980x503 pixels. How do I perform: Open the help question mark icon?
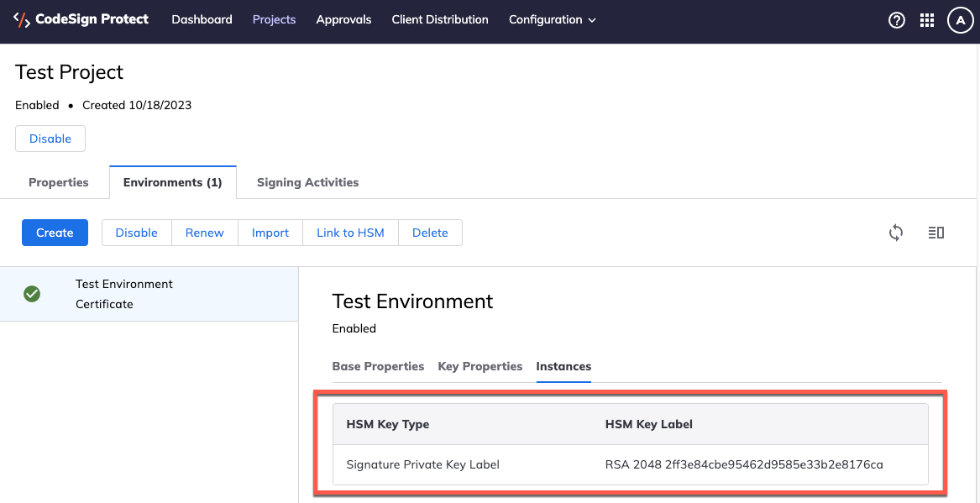pyautogui.click(x=897, y=21)
